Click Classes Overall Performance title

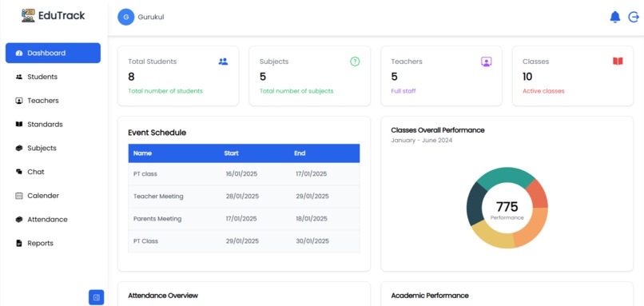pyautogui.click(x=438, y=130)
